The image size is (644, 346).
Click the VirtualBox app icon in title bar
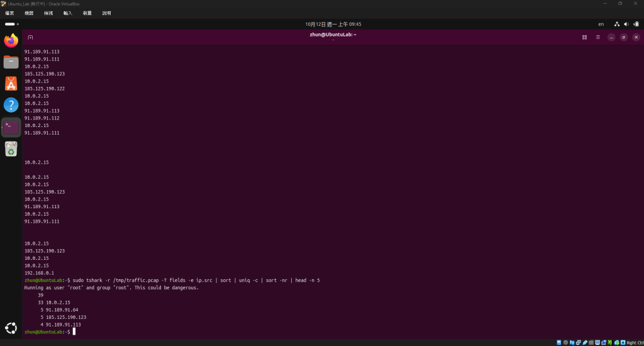click(3, 4)
